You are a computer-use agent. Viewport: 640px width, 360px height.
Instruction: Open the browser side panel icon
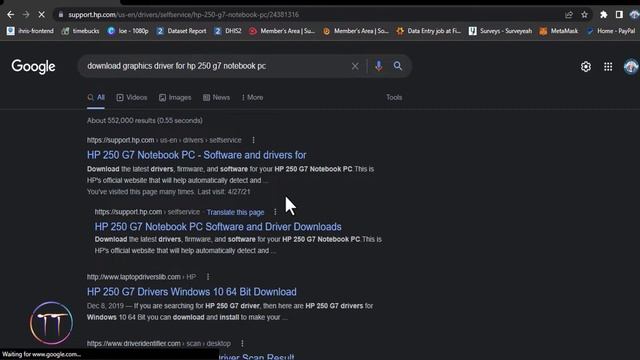619,15
